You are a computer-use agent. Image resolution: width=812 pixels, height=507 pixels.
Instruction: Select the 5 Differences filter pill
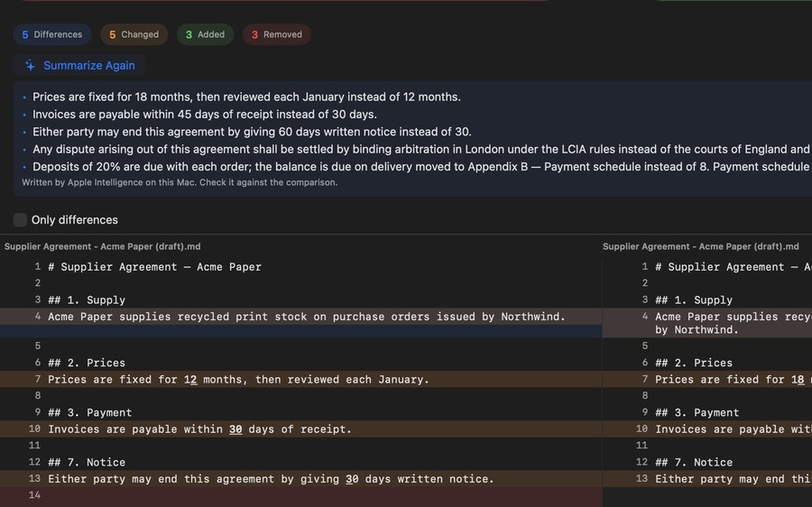pyautogui.click(x=52, y=34)
